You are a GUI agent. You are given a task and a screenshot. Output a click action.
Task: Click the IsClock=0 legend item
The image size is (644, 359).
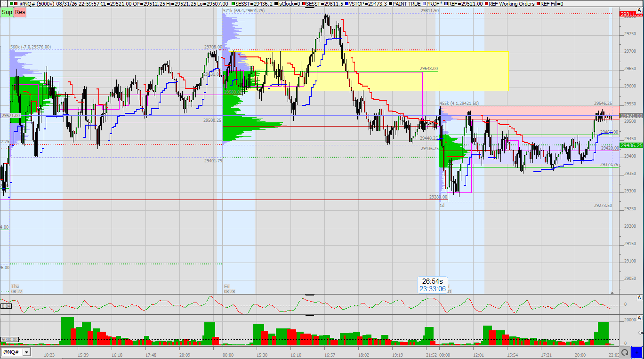coord(287,4)
